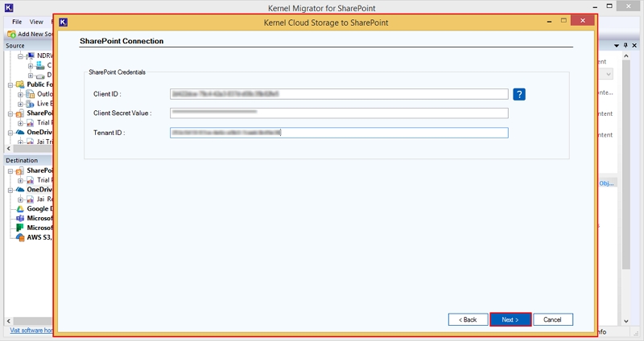Click the right scrollbar up arrow
The image size is (644, 341).
[x=625, y=55]
